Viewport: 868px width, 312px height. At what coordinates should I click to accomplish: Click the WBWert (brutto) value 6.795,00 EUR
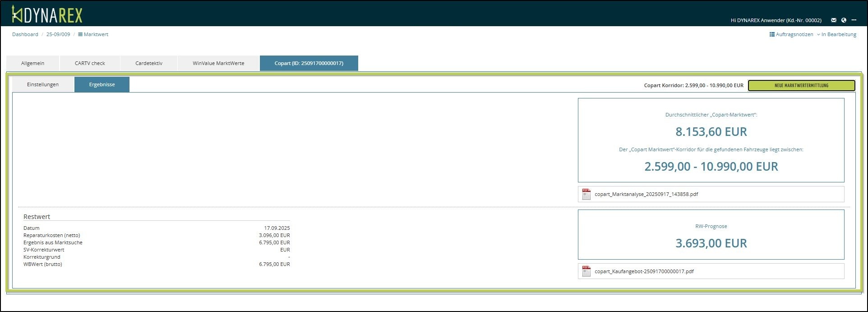274,264
